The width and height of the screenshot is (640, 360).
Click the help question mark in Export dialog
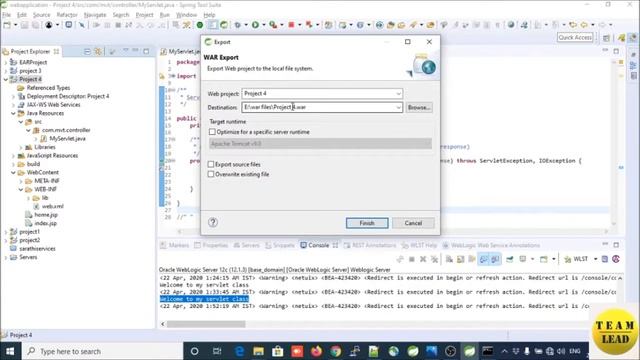(213, 222)
